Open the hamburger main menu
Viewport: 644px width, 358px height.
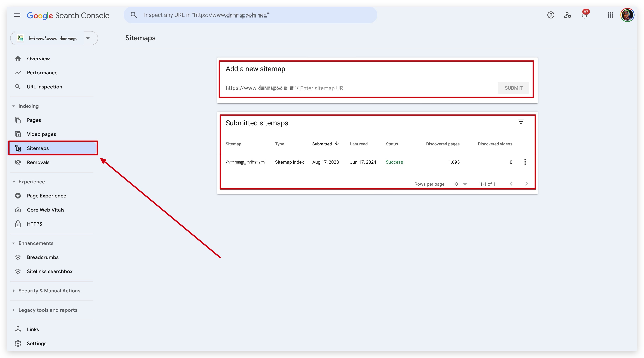17,15
